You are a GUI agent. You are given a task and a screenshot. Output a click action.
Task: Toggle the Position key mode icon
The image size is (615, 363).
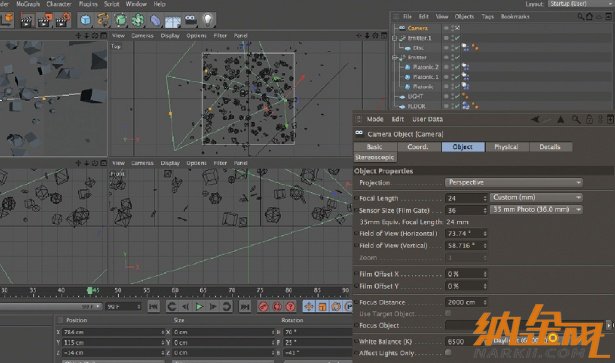(x=309, y=307)
